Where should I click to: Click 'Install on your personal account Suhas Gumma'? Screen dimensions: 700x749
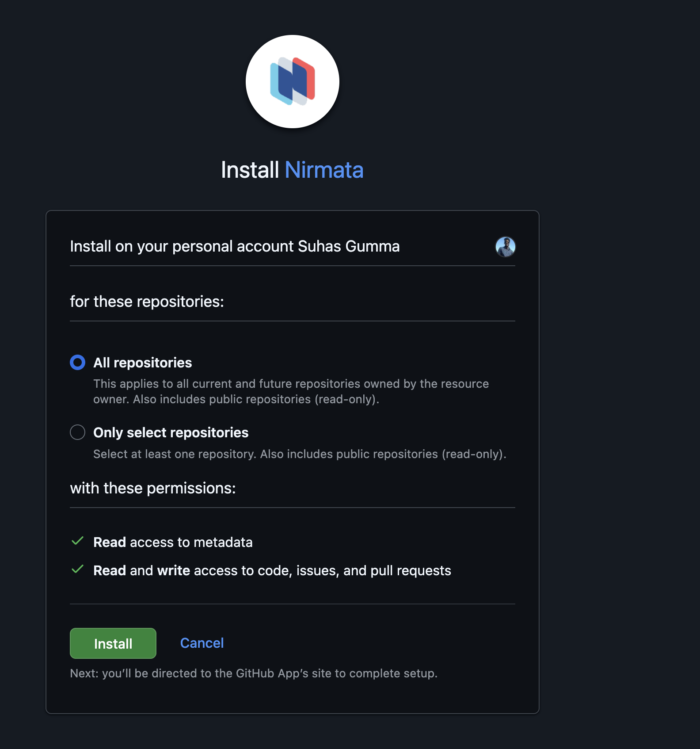235,247
